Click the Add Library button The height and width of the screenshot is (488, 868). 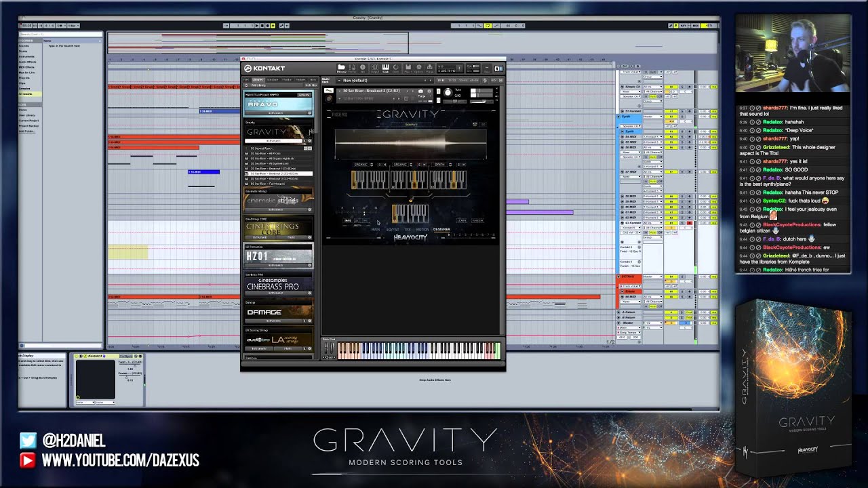258,85
